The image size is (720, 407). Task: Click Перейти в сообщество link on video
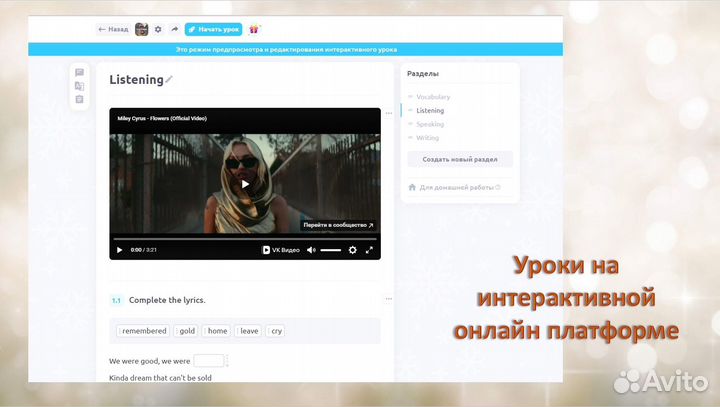(338, 225)
